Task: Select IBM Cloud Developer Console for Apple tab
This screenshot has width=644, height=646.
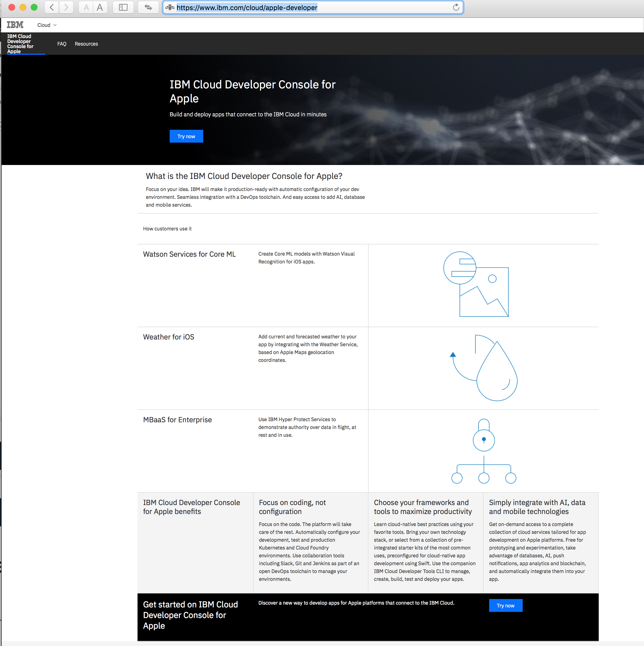Action: (x=21, y=44)
